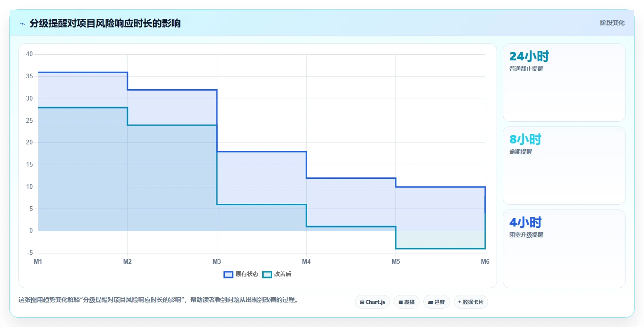Click the 40 y-axis value
Screen dimensions: 644x327
(29, 54)
